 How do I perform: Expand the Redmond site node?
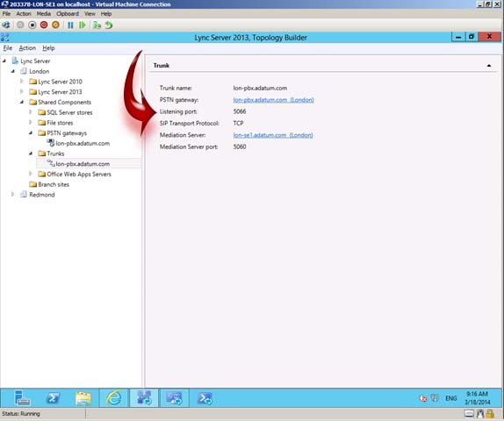[13, 195]
